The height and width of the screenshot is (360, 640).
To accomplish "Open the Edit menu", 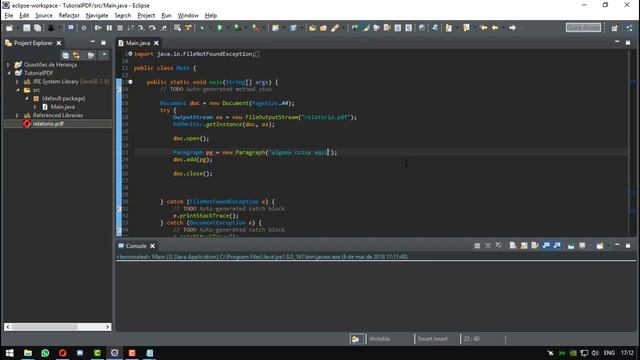I will point(24,16).
